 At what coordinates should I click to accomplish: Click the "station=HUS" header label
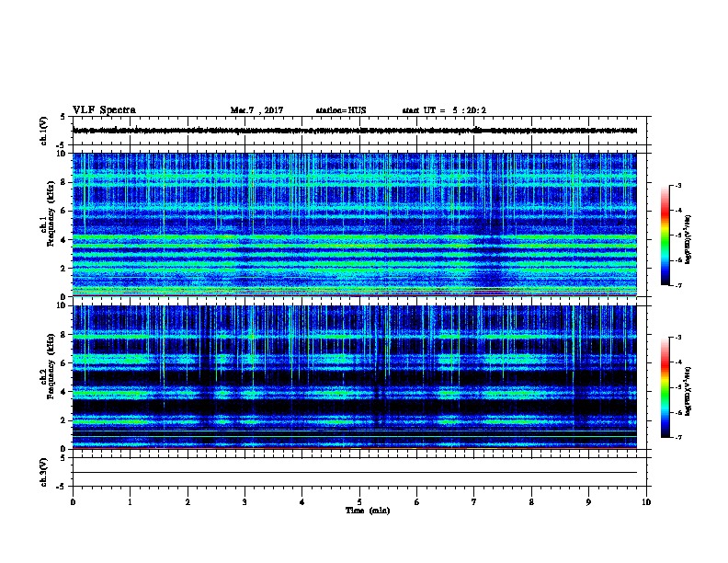point(341,110)
